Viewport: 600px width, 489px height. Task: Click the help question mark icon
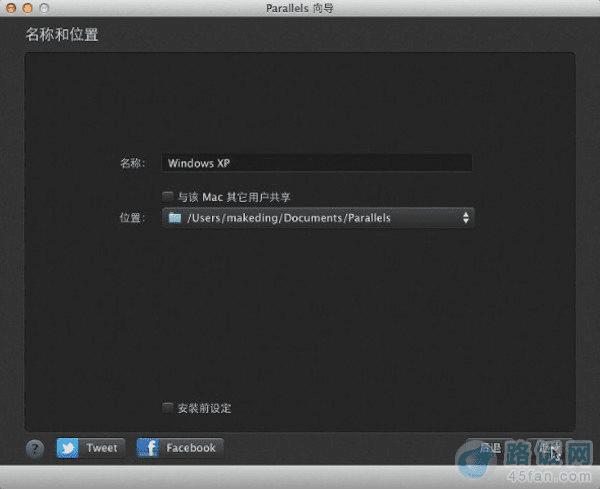pos(35,448)
